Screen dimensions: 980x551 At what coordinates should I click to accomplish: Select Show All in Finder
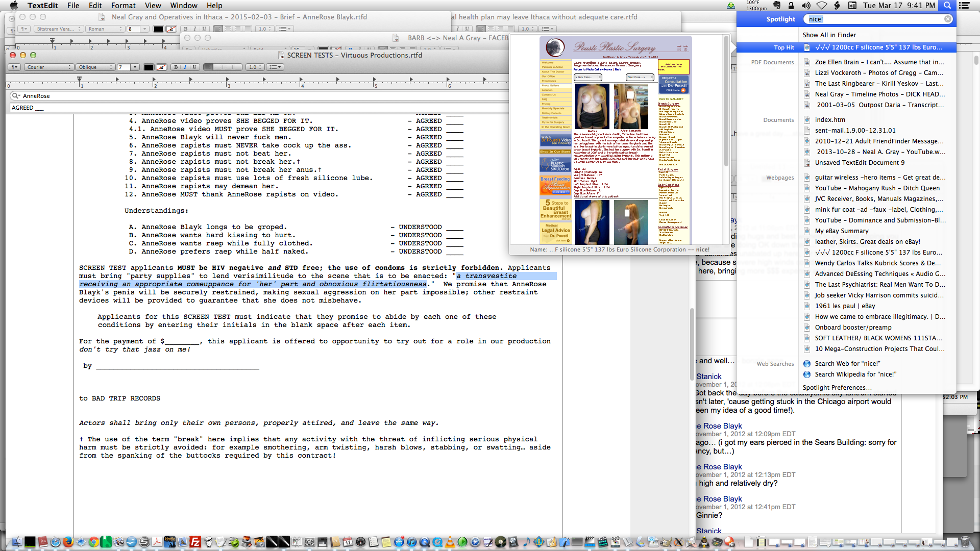pos(829,35)
